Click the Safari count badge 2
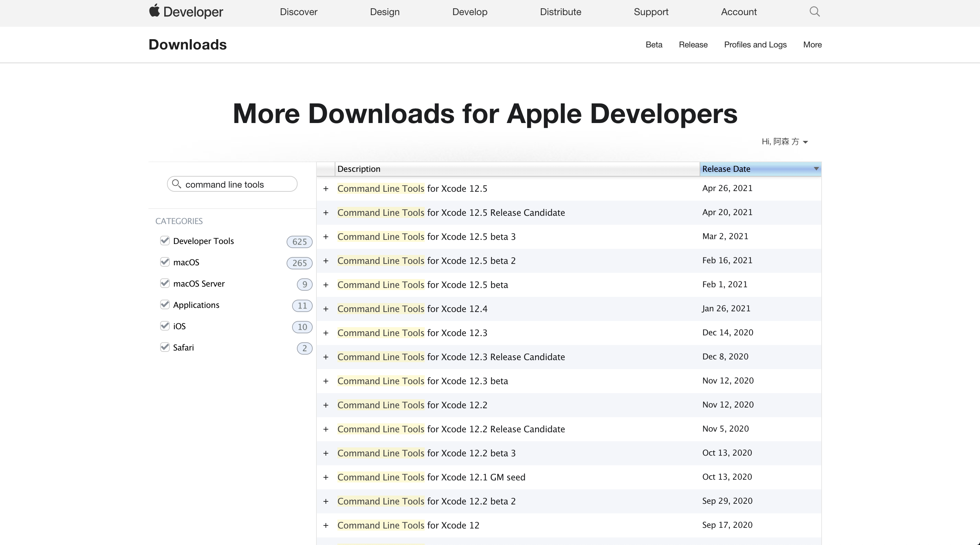 (x=304, y=348)
